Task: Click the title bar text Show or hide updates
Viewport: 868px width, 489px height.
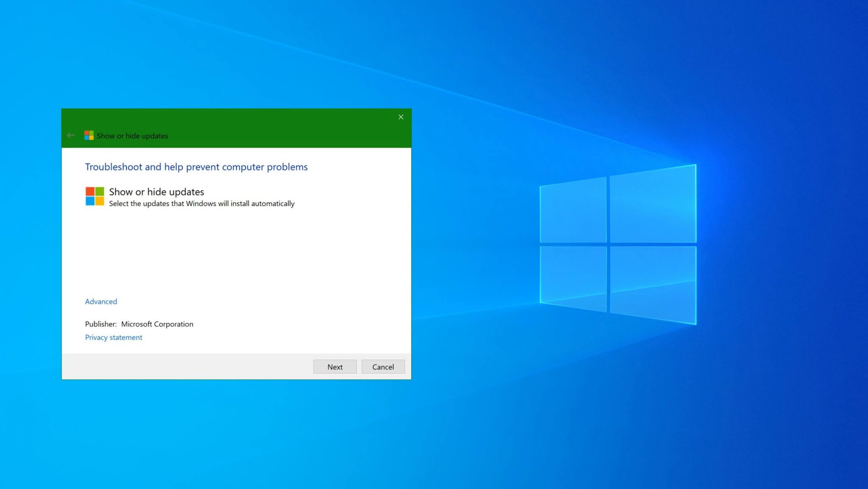Action: tap(132, 136)
